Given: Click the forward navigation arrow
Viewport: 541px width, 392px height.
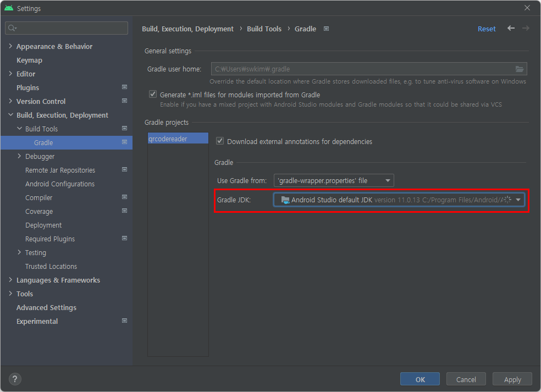Looking at the screenshot, I should pyautogui.click(x=526, y=28).
